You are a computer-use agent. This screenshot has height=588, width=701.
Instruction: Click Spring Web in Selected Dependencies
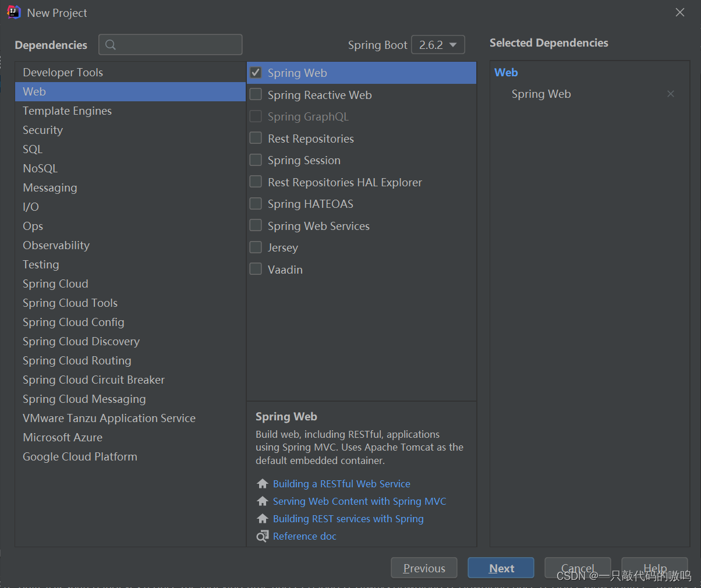541,94
